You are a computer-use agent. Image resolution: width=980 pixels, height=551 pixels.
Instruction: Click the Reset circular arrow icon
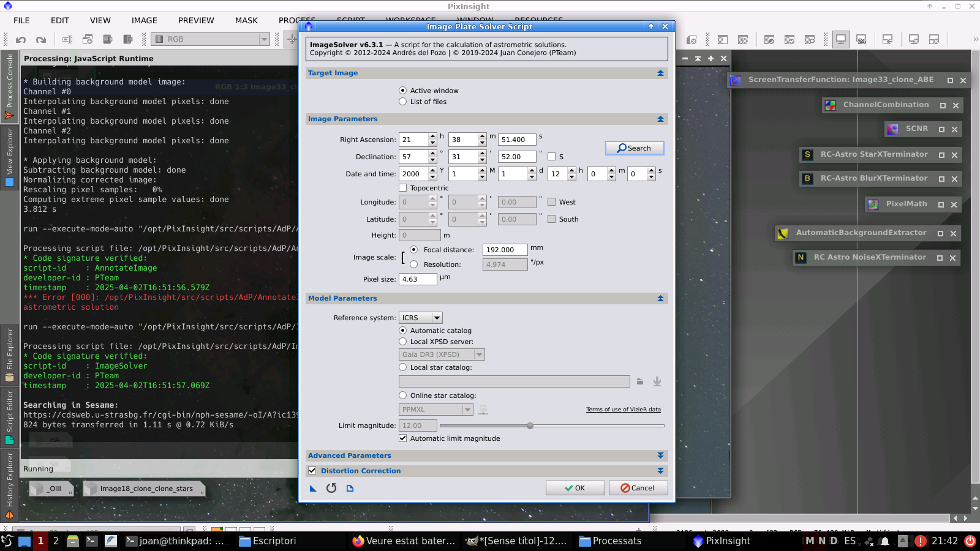[x=331, y=488]
